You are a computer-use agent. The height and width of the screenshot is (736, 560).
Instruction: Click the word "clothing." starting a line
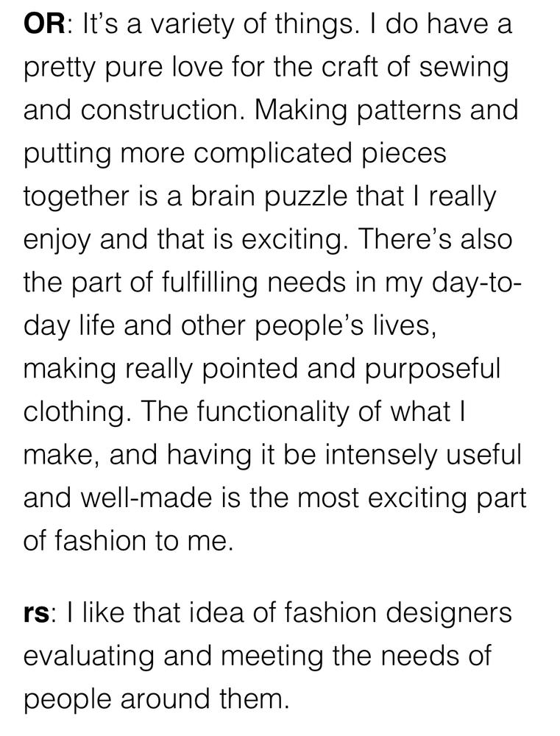77,414
